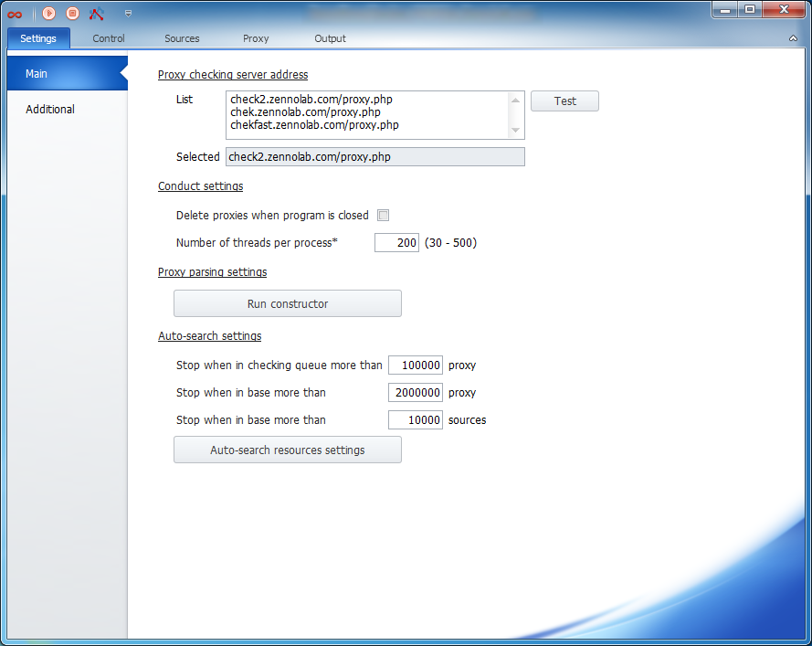
Task: Maximize the application window
Action: (x=749, y=10)
